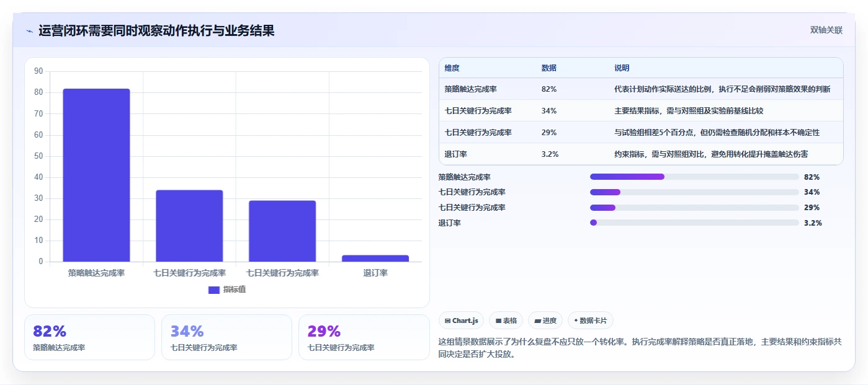Click the 82% progress bar
Viewport: 868px width, 385px height.
click(694, 177)
